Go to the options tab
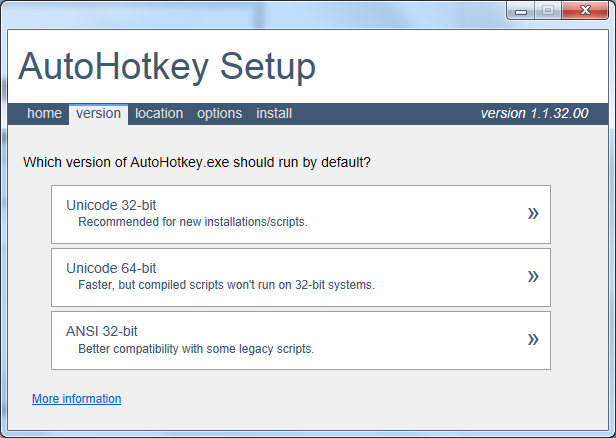This screenshot has height=438, width=616. [x=220, y=114]
